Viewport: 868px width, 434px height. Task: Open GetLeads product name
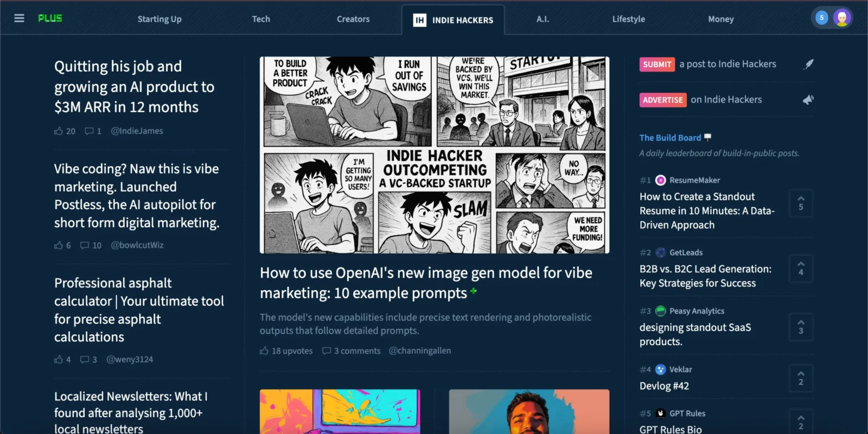[x=686, y=252]
